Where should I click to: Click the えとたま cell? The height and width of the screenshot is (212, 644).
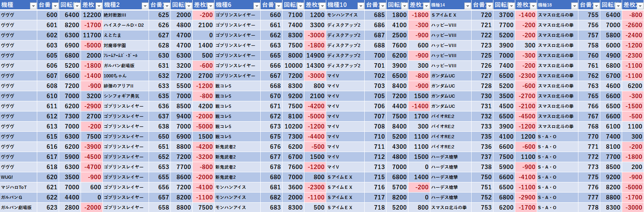(126, 35)
